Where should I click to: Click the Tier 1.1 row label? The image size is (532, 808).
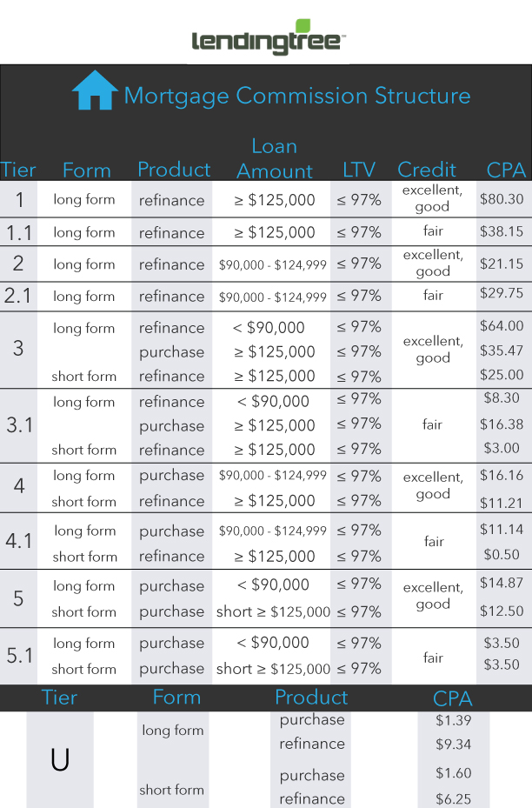[20, 232]
